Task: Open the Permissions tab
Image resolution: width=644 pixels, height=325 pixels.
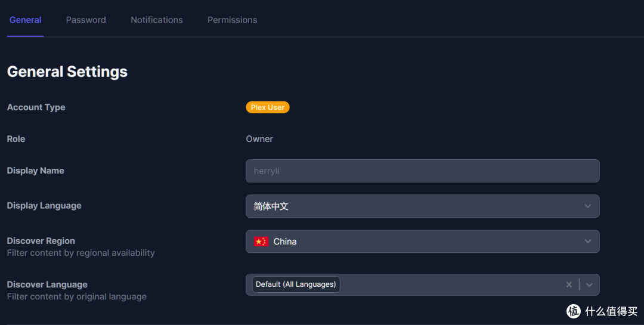Action: [x=232, y=20]
